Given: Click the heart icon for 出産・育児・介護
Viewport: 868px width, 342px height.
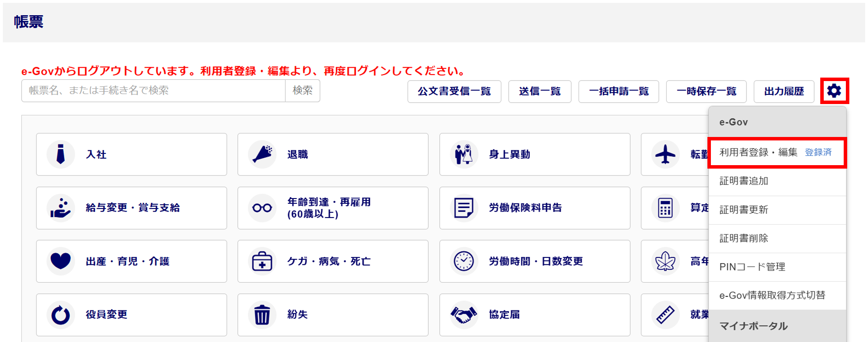Looking at the screenshot, I should [x=61, y=261].
